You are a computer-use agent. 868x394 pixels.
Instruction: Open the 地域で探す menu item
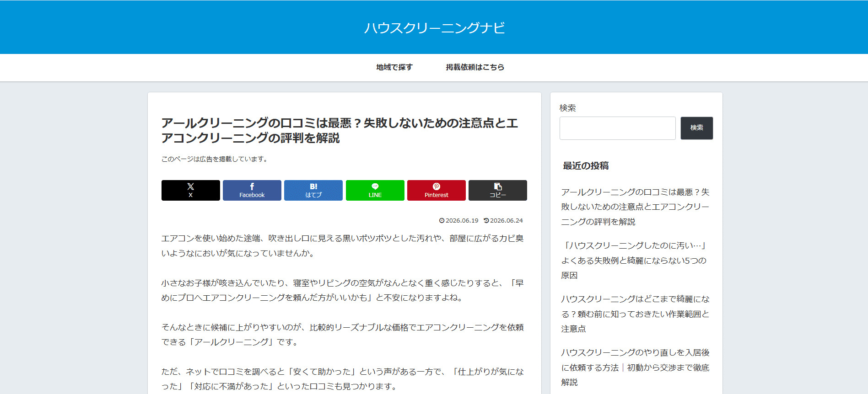click(x=394, y=67)
